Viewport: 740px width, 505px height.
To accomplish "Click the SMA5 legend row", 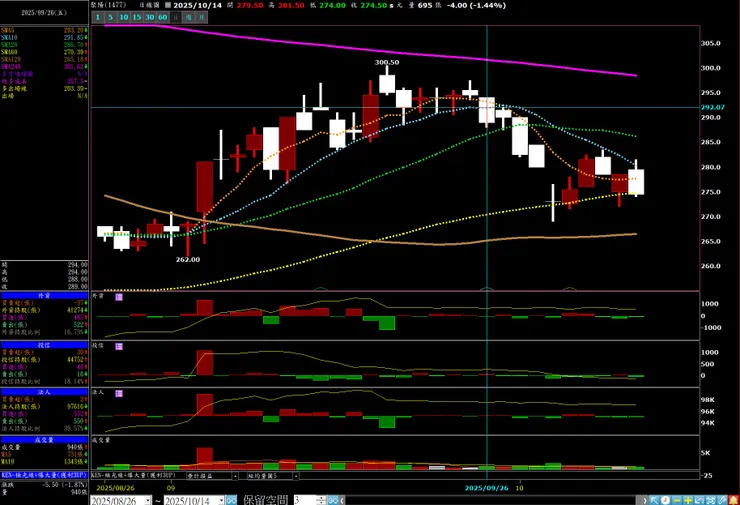I will click(44, 30).
